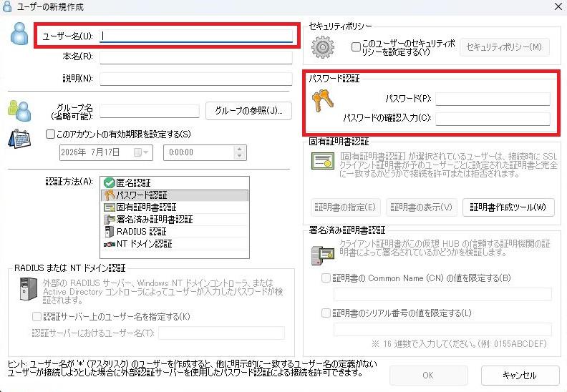Viewport: 567px width, 392px height.
Task: Focus the Common Name value field
Action: [442, 294]
